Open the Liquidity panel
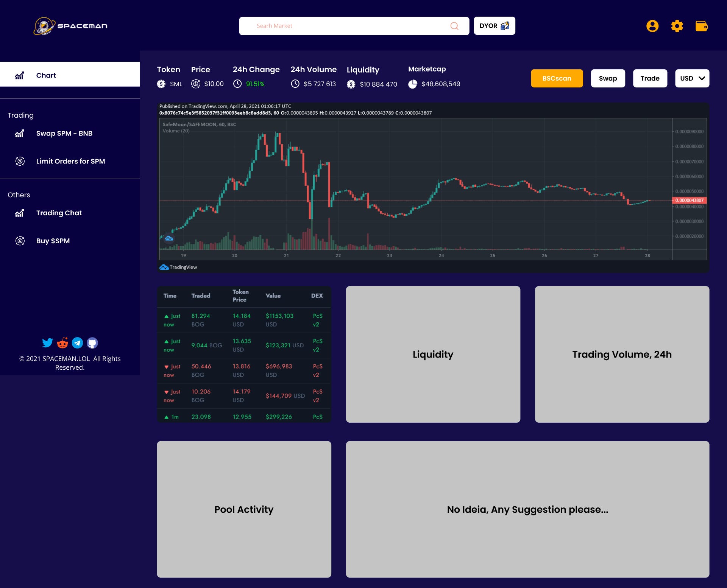727x588 pixels. (433, 354)
